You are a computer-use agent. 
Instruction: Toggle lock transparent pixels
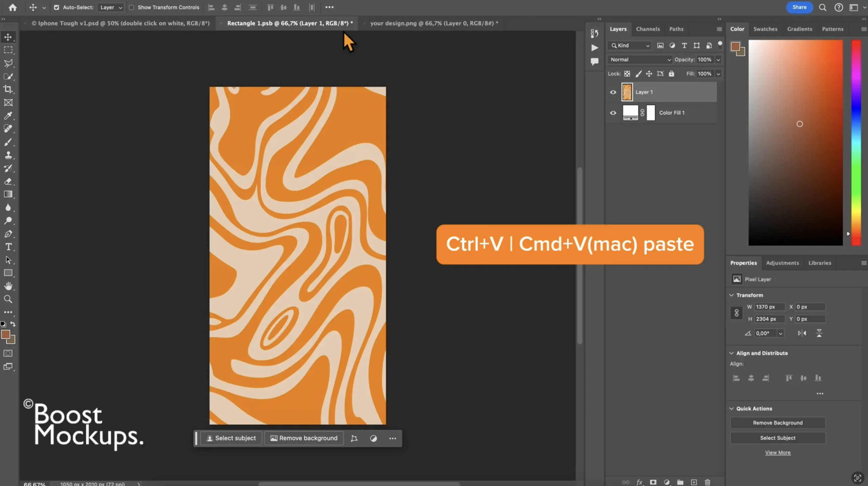pos(627,74)
